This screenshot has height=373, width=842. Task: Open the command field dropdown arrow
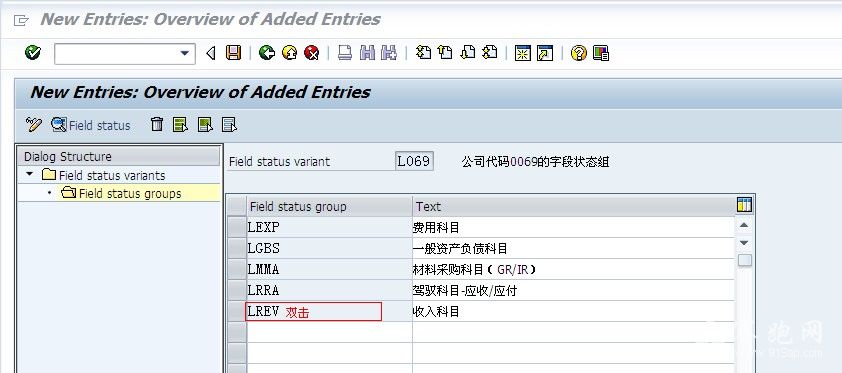[x=185, y=53]
